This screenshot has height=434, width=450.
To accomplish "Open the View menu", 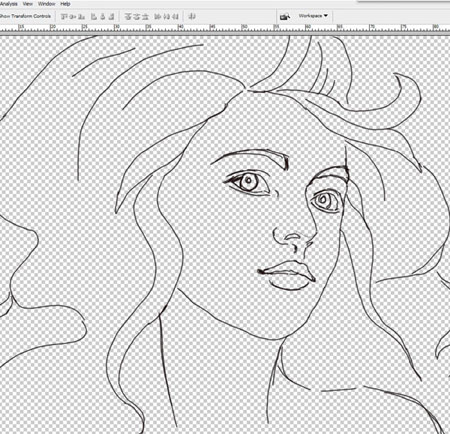I will [x=28, y=4].
